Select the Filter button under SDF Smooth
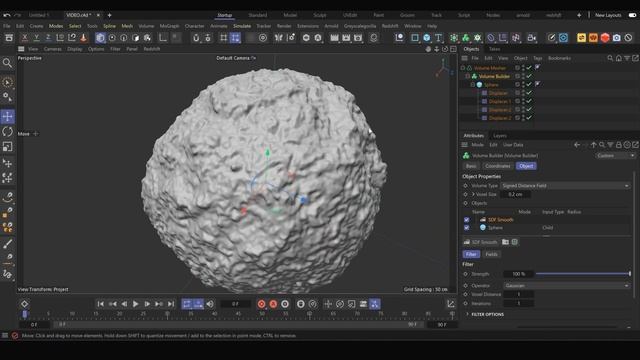The width and height of the screenshot is (640, 360). [471, 254]
